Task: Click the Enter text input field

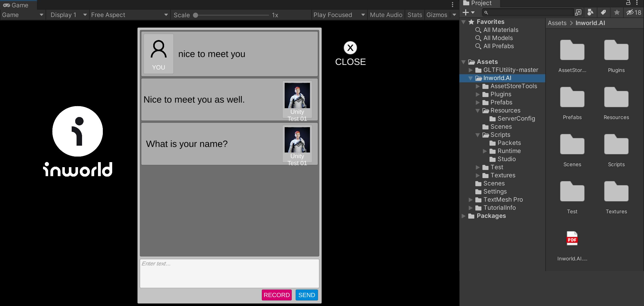Action: pyautogui.click(x=229, y=273)
